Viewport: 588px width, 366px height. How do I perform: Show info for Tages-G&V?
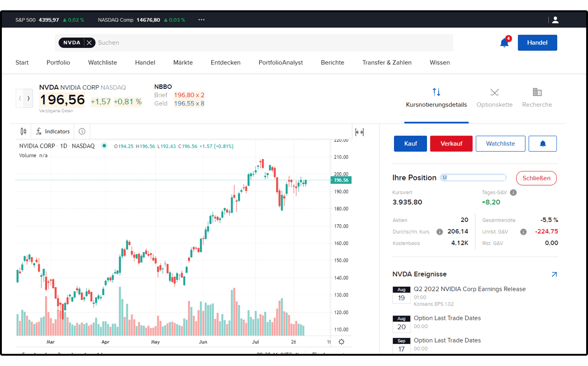pos(513,193)
